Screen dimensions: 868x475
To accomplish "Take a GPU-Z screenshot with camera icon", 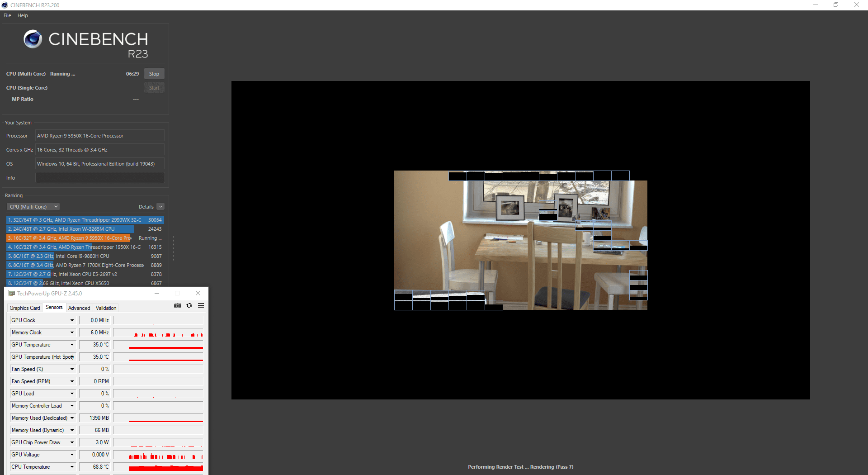I will 178,305.
